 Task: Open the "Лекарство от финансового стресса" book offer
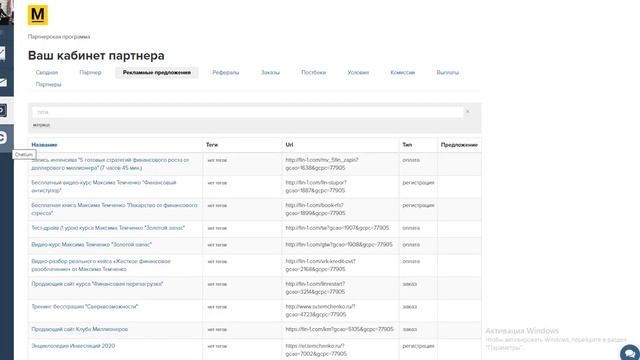pos(114,209)
